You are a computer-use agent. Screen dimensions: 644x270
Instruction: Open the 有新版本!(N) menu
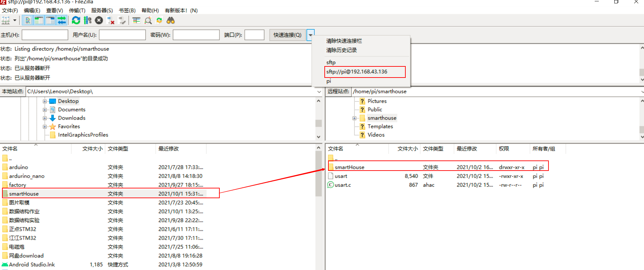tap(181, 10)
